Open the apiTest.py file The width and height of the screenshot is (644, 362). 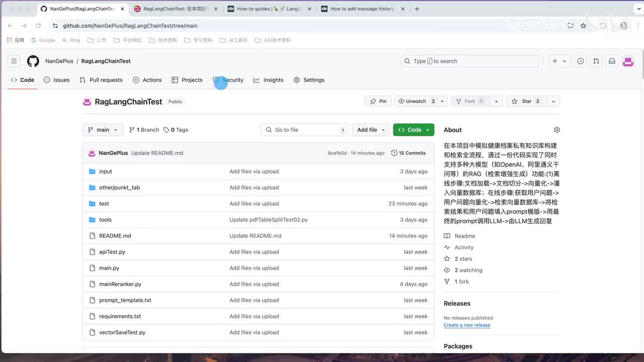pyautogui.click(x=112, y=252)
